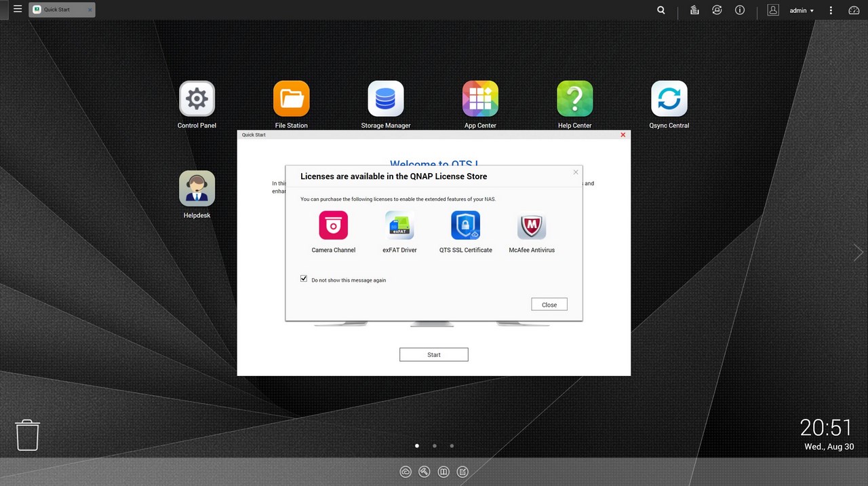Select the Camera Channel license icon
Screen dimensions: 868x486
pyautogui.click(x=334, y=225)
